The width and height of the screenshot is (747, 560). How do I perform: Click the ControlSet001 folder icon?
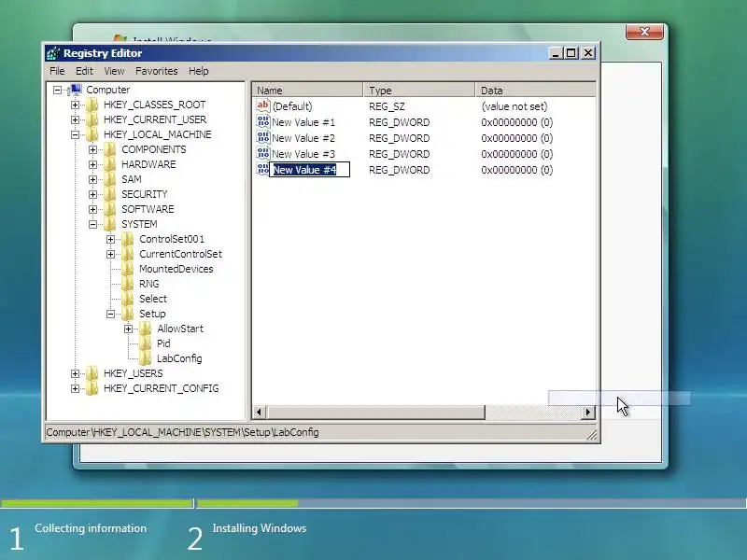[x=128, y=239]
